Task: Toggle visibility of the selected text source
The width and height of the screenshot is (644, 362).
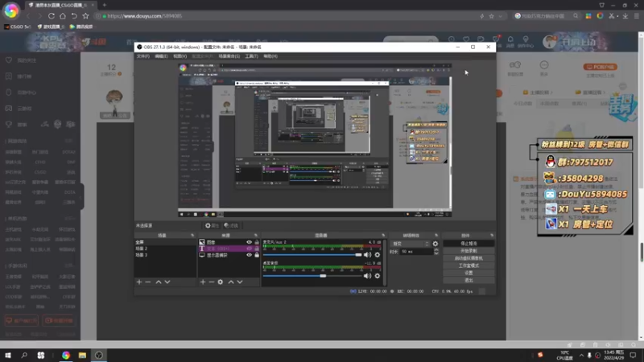Action: point(249,249)
